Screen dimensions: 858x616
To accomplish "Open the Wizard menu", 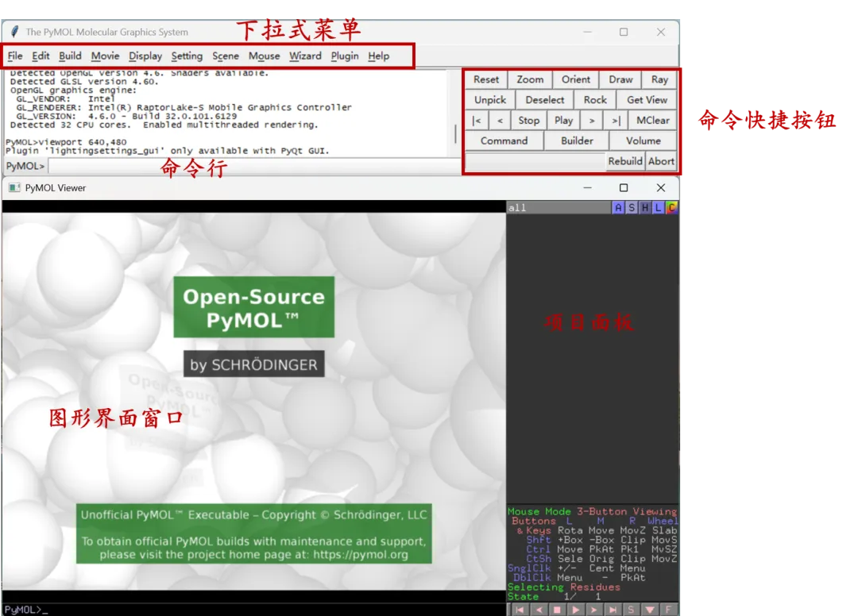I will click(305, 56).
